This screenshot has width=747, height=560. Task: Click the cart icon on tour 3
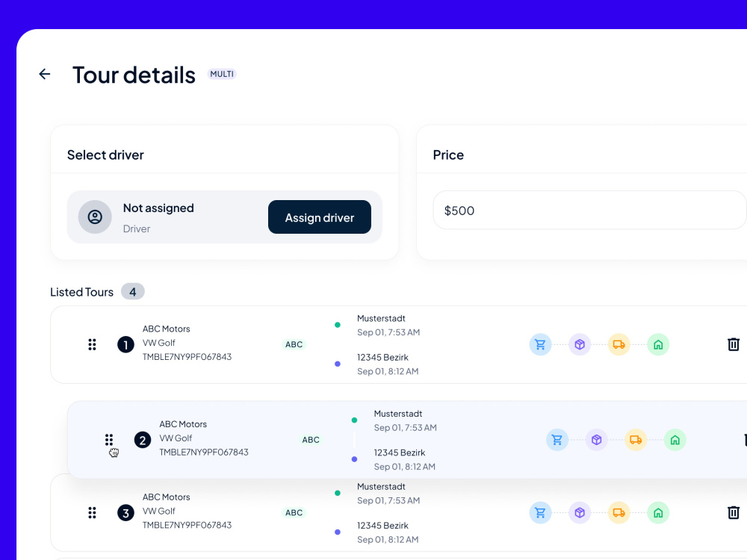(540, 512)
